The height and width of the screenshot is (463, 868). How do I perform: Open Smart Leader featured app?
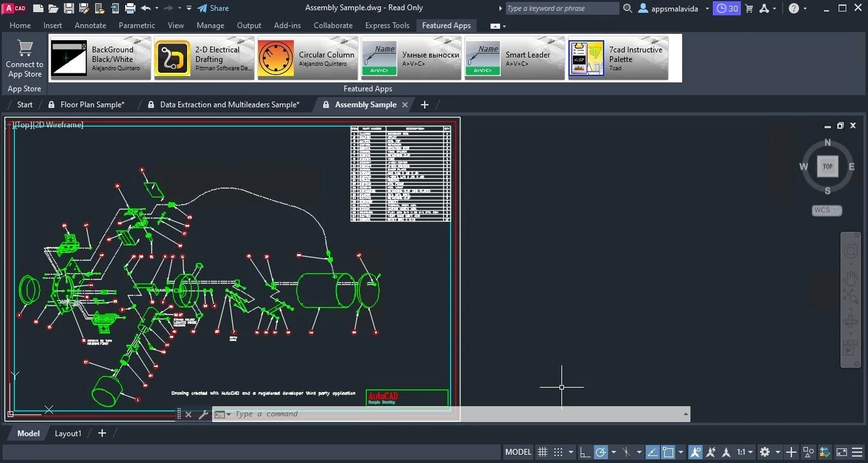point(515,58)
